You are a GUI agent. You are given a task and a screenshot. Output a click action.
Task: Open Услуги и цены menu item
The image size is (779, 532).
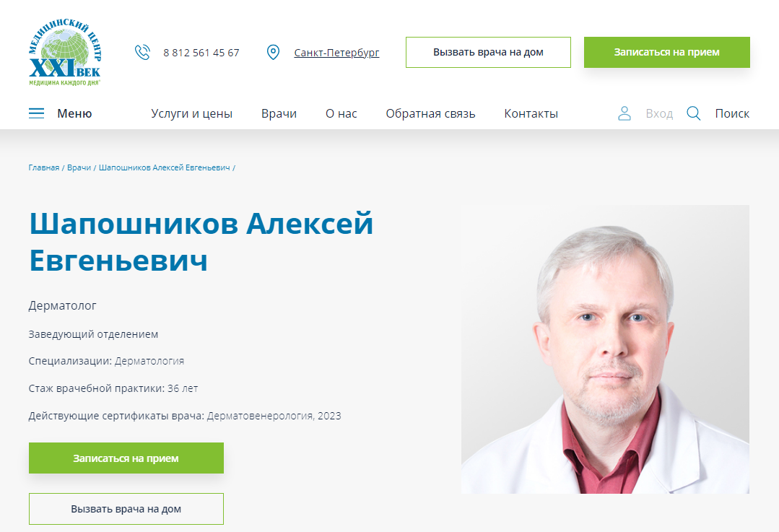[x=192, y=114]
